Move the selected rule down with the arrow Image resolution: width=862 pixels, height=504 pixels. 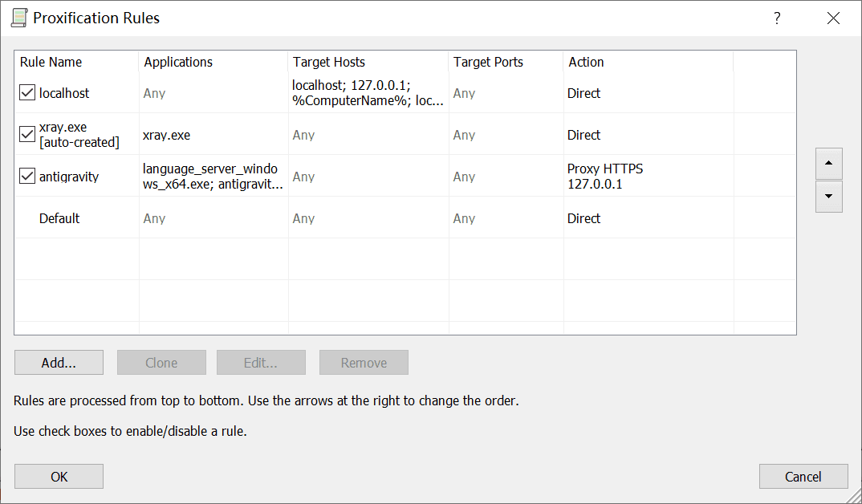click(828, 196)
